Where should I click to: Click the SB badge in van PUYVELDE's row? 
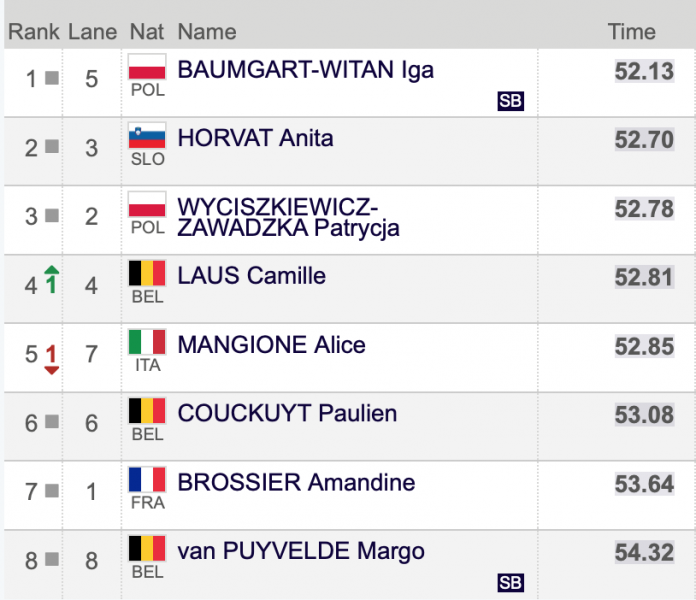pos(510,583)
